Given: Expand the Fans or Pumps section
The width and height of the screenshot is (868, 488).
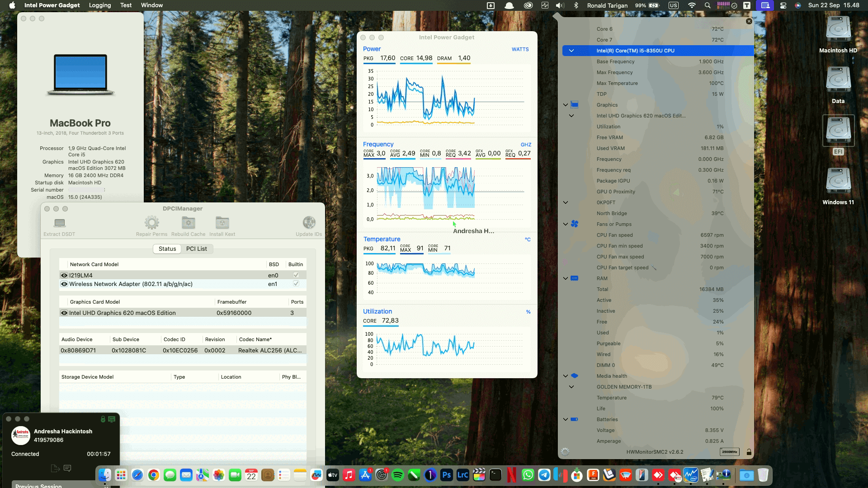Looking at the screenshot, I should [565, 224].
